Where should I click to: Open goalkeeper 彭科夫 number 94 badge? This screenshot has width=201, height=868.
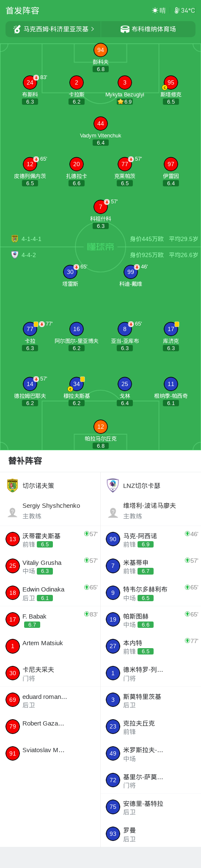click(101, 50)
